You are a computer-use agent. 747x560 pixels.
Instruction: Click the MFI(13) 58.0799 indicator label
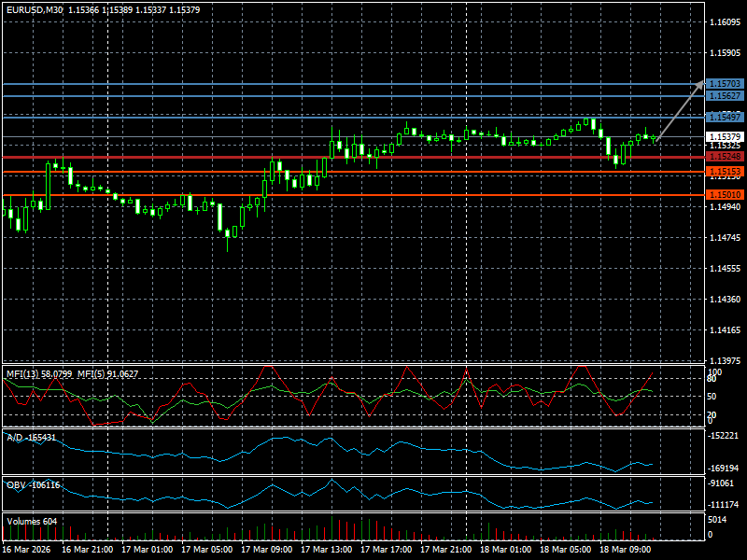(x=39, y=373)
